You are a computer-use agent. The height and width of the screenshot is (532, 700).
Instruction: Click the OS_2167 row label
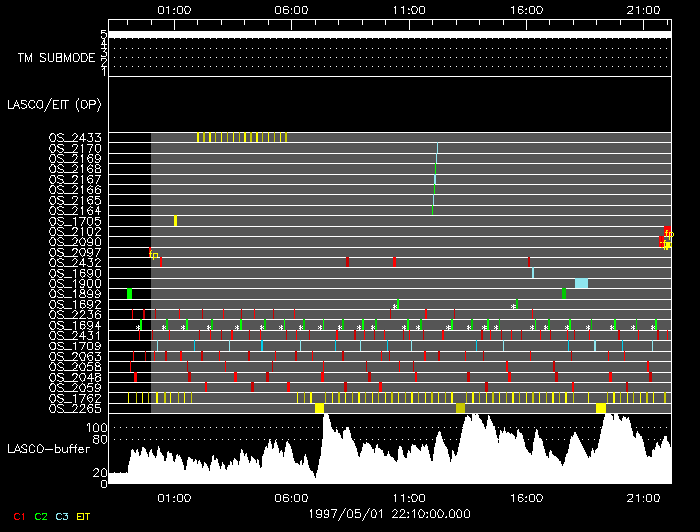click(75, 179)
